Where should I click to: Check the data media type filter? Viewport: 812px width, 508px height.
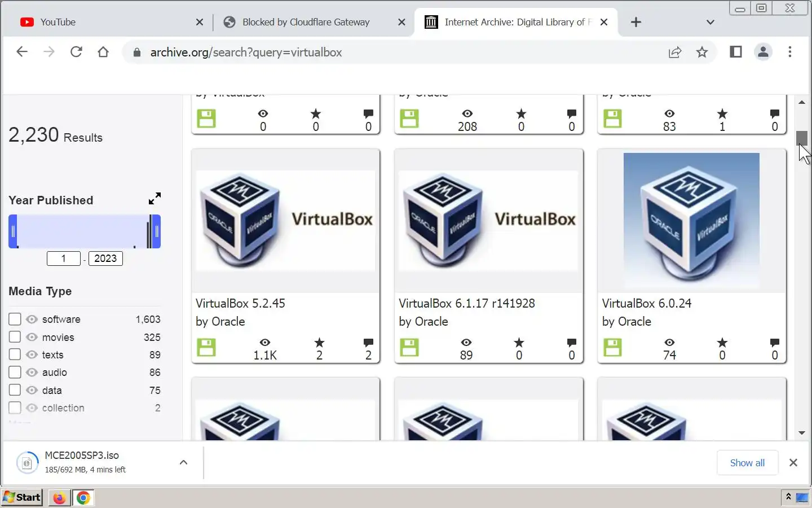point(15,390)
